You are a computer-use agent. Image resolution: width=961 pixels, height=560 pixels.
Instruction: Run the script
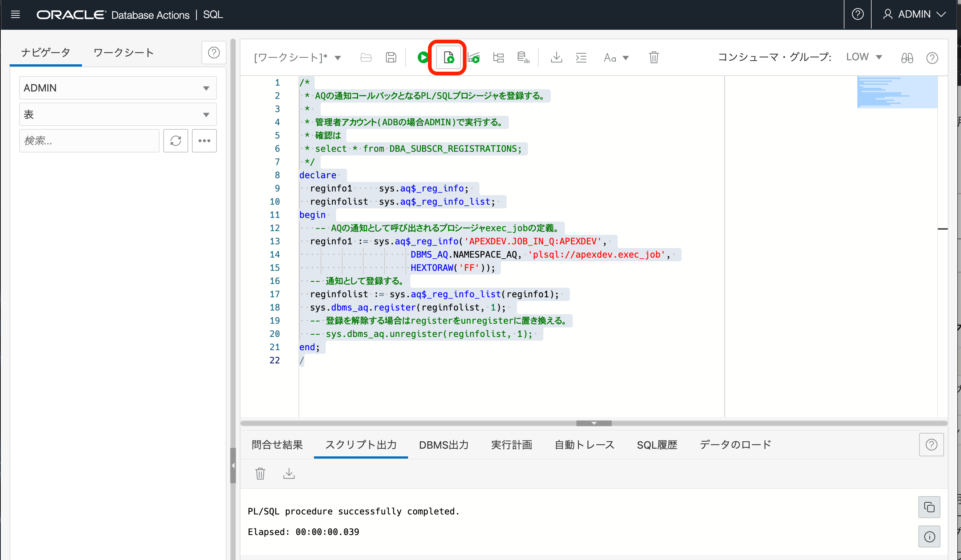[449, 58]
